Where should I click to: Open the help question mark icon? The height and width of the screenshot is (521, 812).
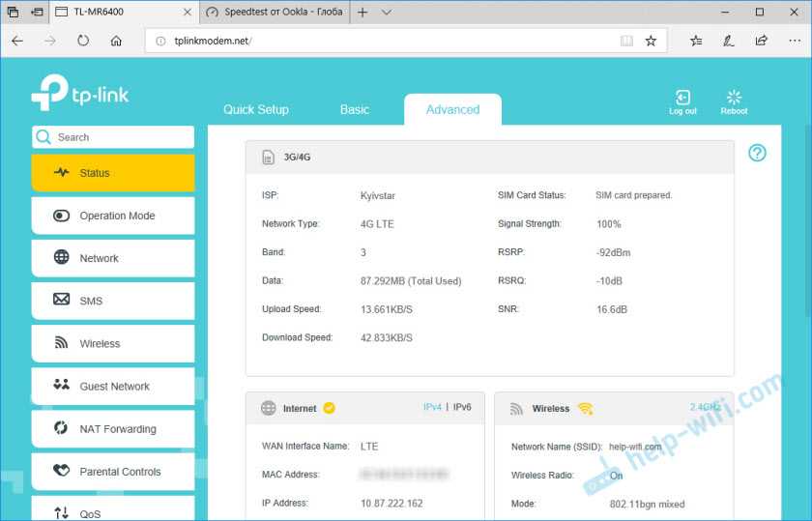point(758,153)
